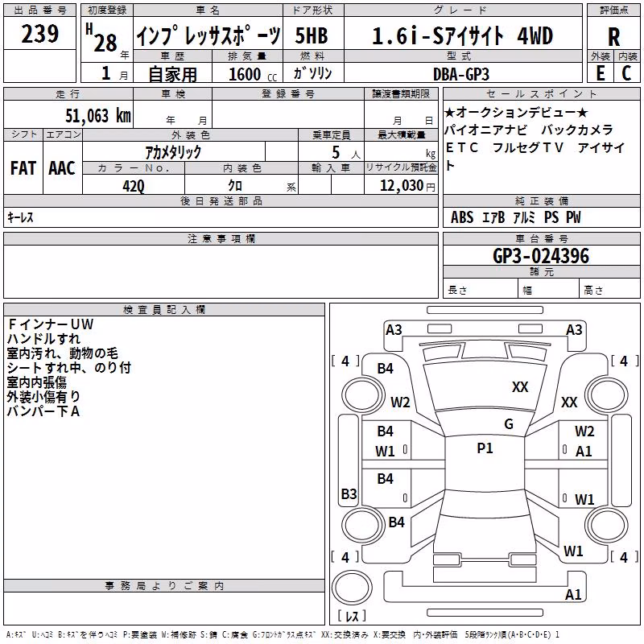The height and width of the screenshot is (644, 644).
Task: Select exterior color アカメタリック
Action: pos(173,152)
